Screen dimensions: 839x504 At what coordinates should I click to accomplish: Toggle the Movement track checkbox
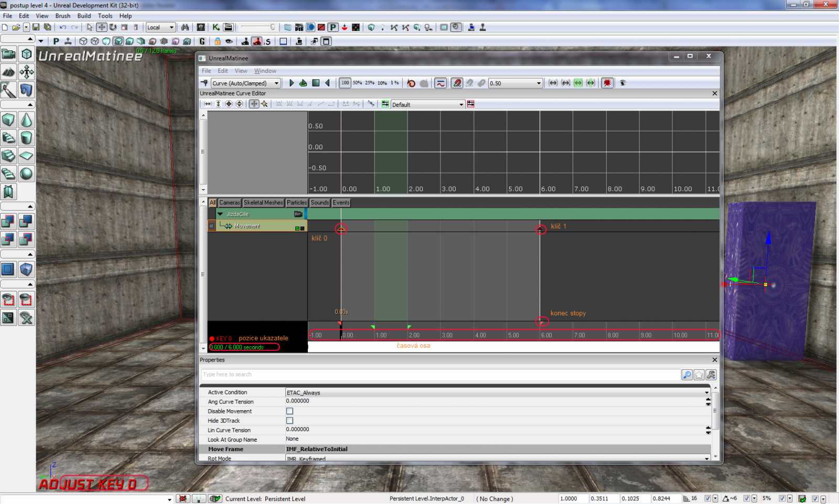212,226
